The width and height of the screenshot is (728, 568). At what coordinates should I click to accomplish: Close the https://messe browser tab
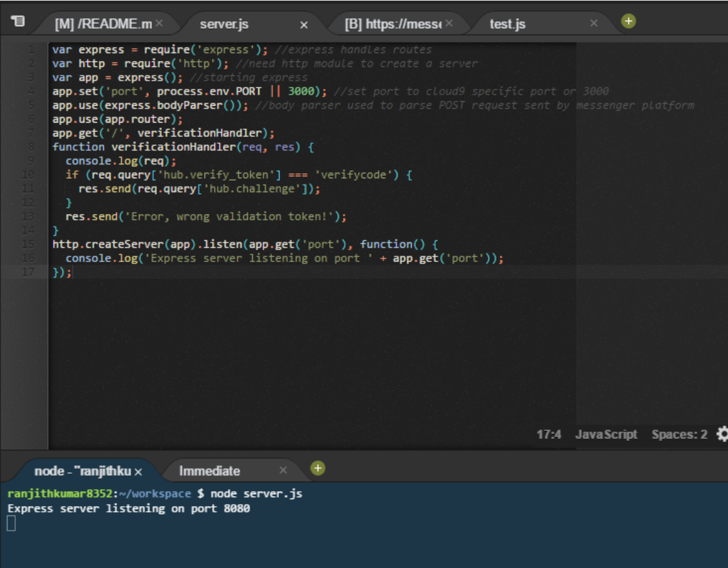click(x=449, y=23)
